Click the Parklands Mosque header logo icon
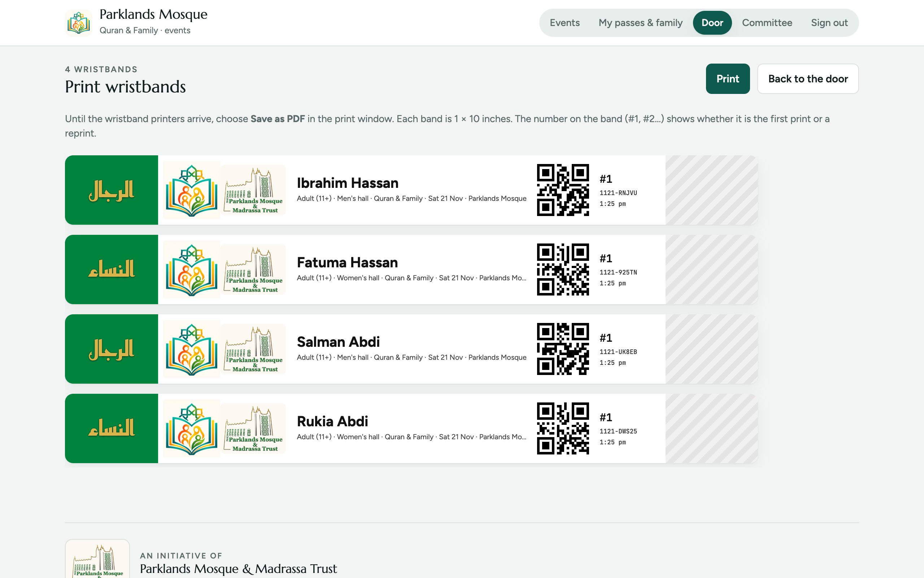 78,23
